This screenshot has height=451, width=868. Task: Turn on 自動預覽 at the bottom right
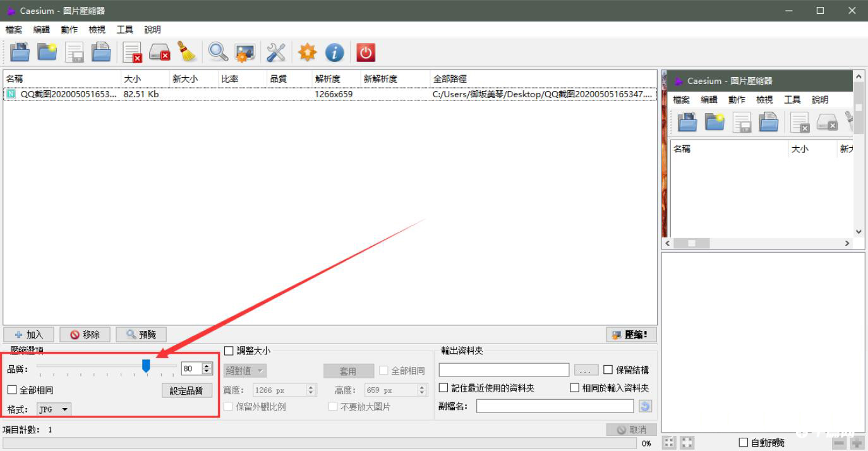743,442
